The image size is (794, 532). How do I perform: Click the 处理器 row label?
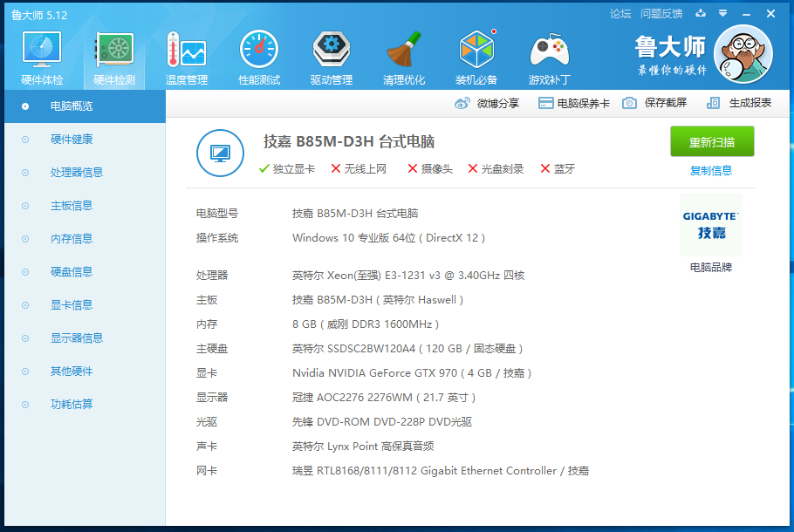[x=212, y=276]
